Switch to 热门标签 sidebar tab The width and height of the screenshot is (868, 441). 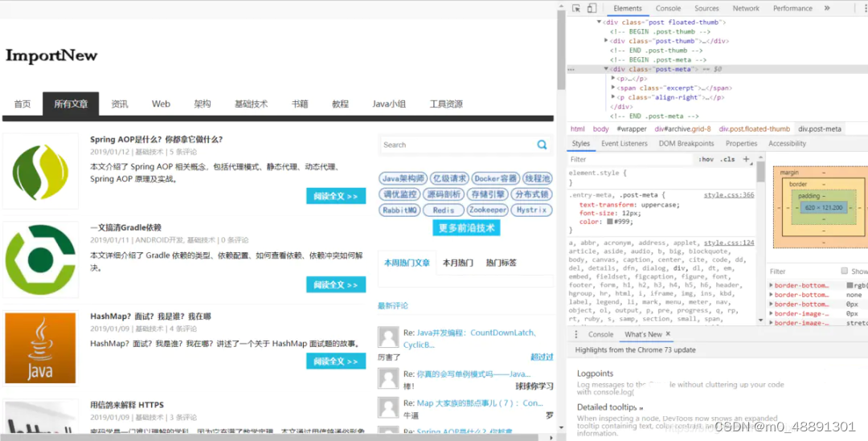point(501,263)
